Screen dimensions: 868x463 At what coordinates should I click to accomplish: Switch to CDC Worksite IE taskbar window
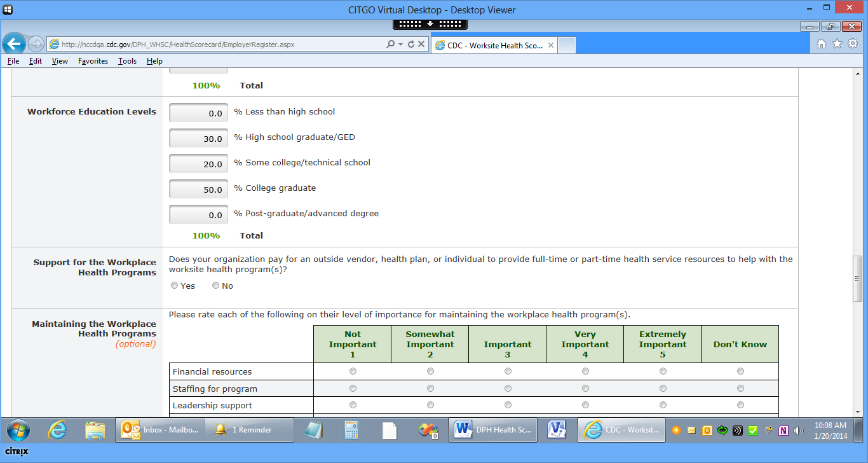[621, 430]
